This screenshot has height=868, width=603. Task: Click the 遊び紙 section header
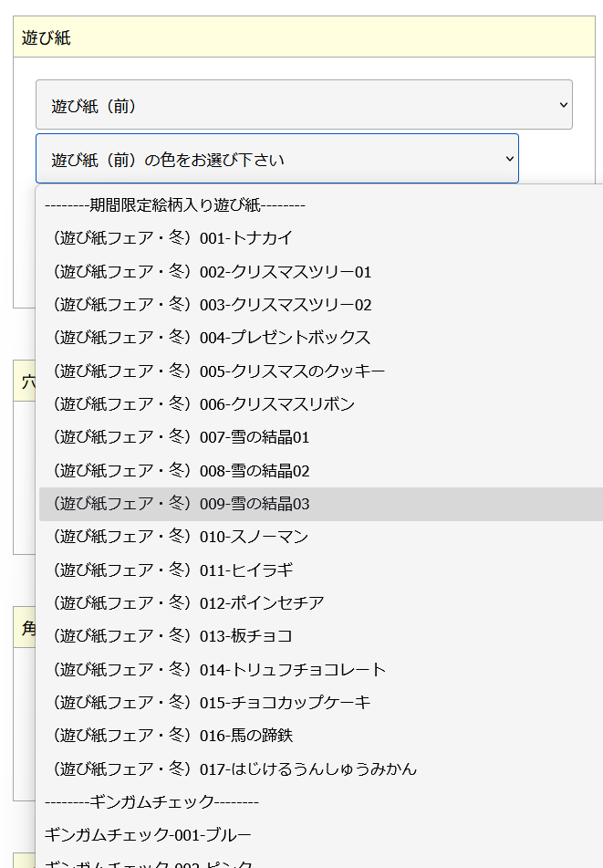[x=41, y=37]
